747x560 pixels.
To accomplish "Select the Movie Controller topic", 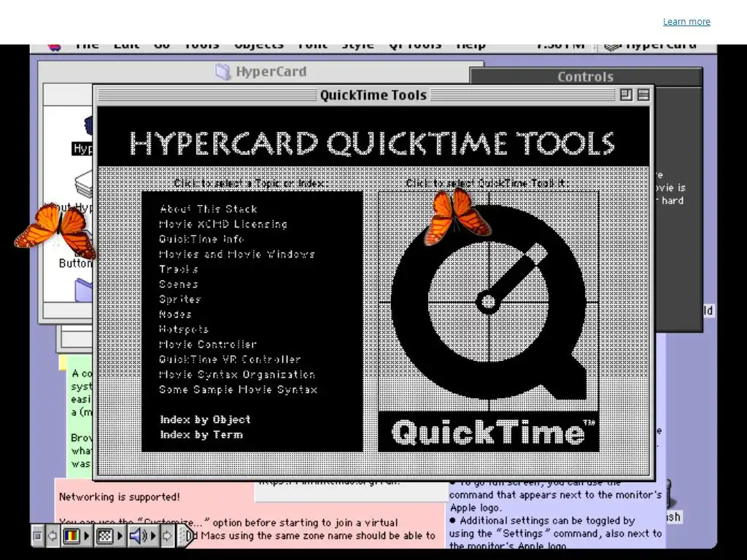I will (208, 344).
